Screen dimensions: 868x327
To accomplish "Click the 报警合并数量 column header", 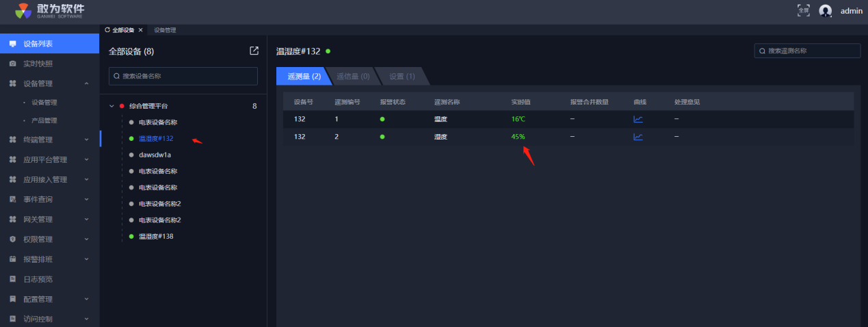I will (x=589, y=102).
